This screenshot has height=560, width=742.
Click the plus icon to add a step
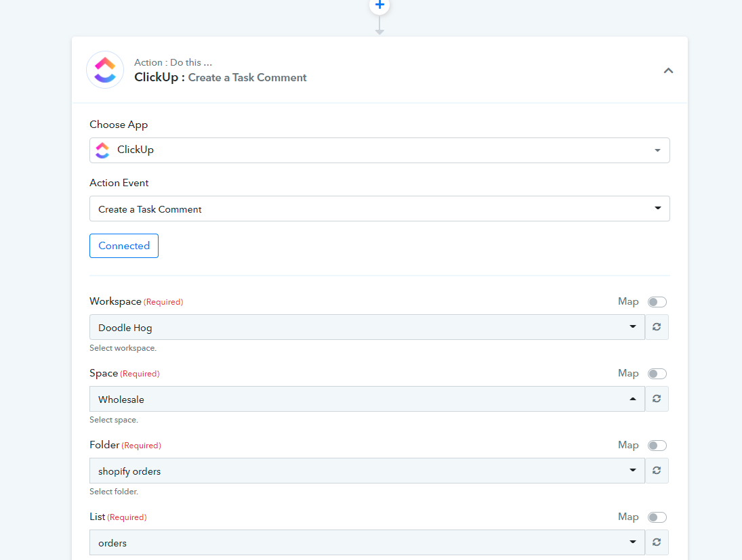point(379,5)
